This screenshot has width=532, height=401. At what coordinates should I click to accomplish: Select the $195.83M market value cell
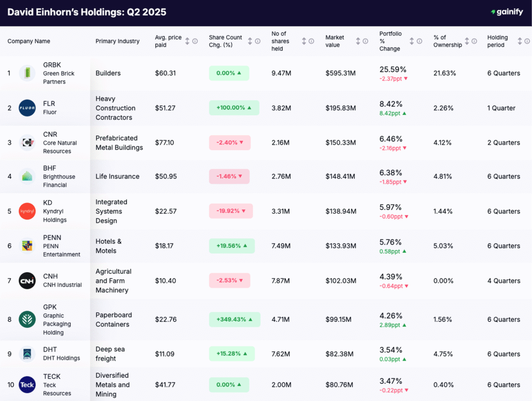point(341,108)
